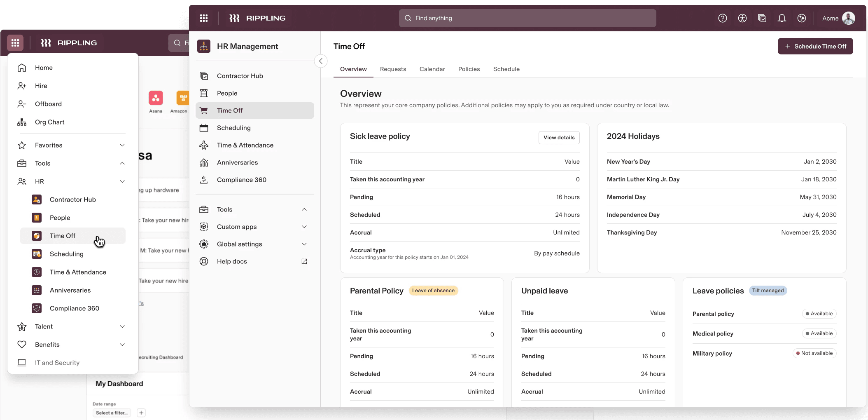Click the My Dashboard heading in the back window
This screenshot has height=420, width=868.
(x=119, y=384)
